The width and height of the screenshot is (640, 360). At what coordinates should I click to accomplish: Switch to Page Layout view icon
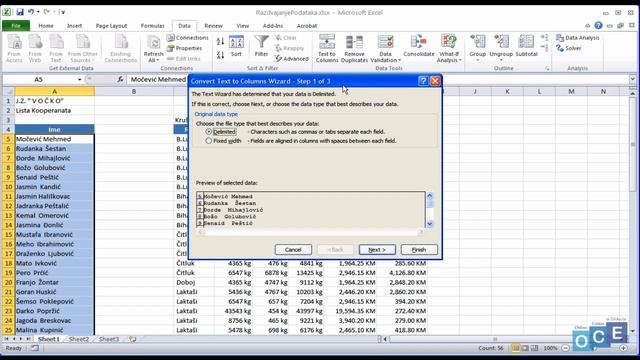[525, 348]
